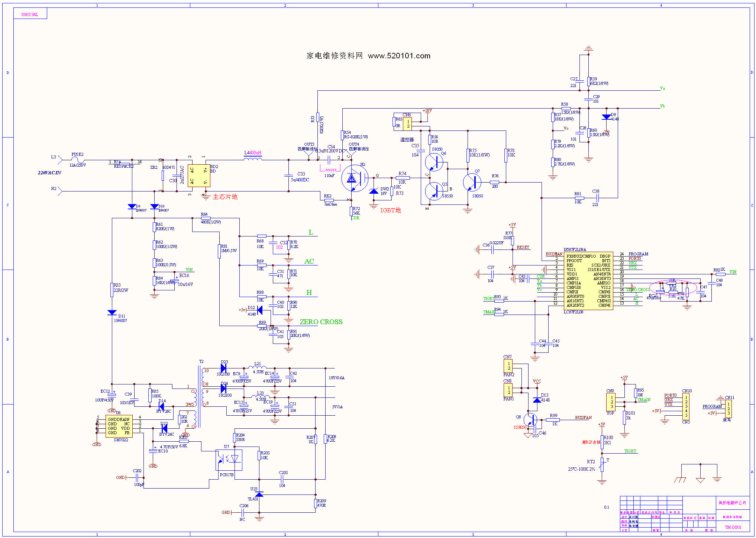Click the LC87F2L08 microcontroller block
The width and height of the screenshot is (756, 538).
click(588, 281)
